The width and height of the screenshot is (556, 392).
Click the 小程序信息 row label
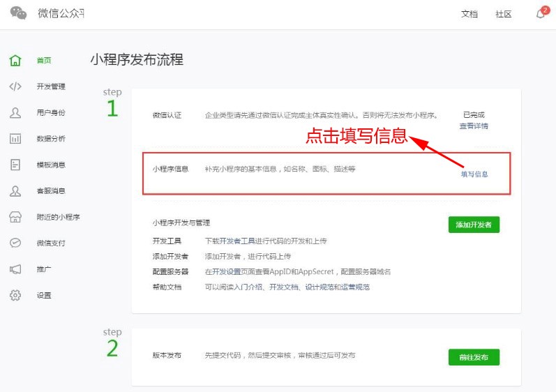coord(170,169)
